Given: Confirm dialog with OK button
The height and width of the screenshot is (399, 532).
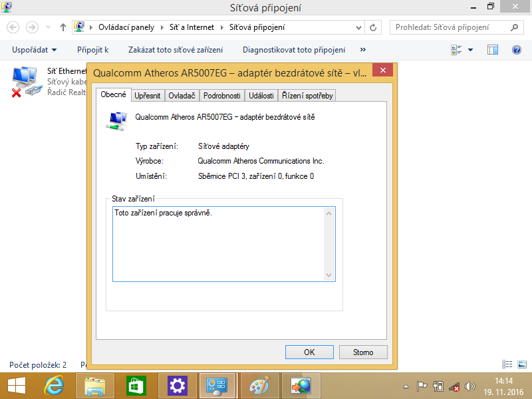Looking at the screenshot, I should click(309, 352).
